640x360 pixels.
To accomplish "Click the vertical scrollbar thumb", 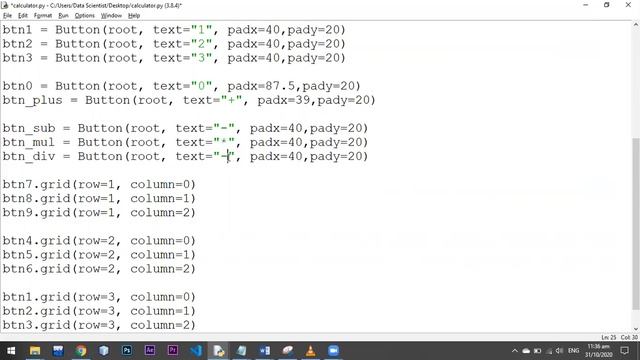I will [636, 224].
